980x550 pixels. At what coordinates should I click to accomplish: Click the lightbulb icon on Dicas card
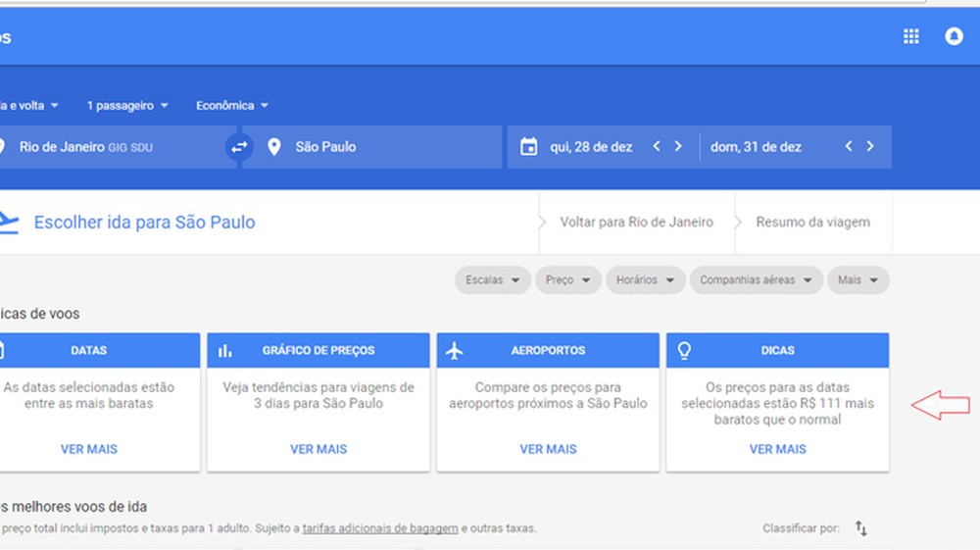coord(684,351)
